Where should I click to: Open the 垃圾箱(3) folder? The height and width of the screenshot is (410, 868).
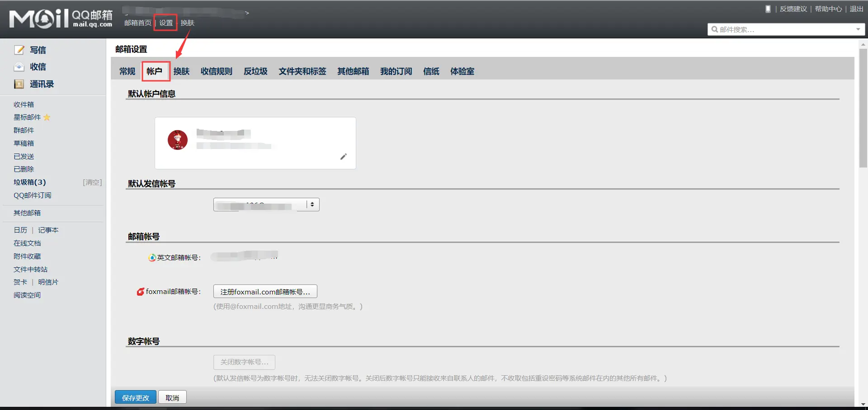point(30,182)
